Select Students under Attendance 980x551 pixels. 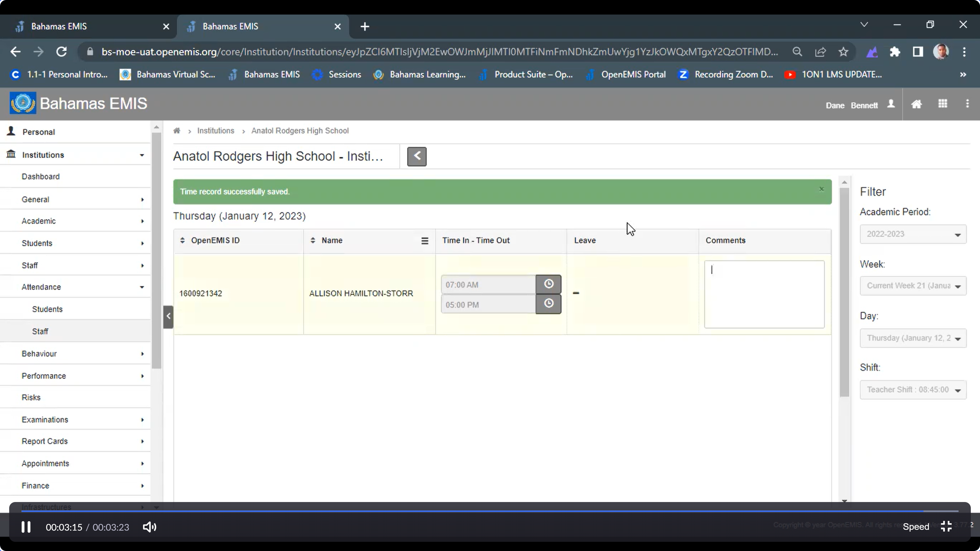coord(75,309)
